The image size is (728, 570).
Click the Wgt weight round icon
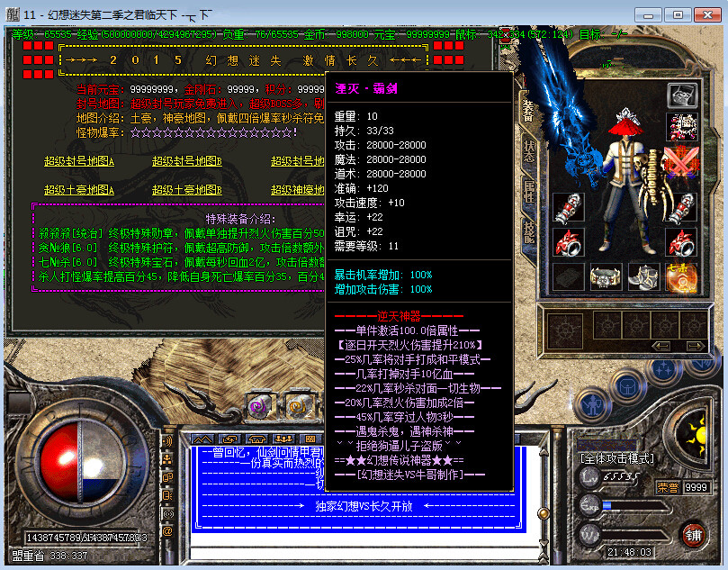click(589, 534)
